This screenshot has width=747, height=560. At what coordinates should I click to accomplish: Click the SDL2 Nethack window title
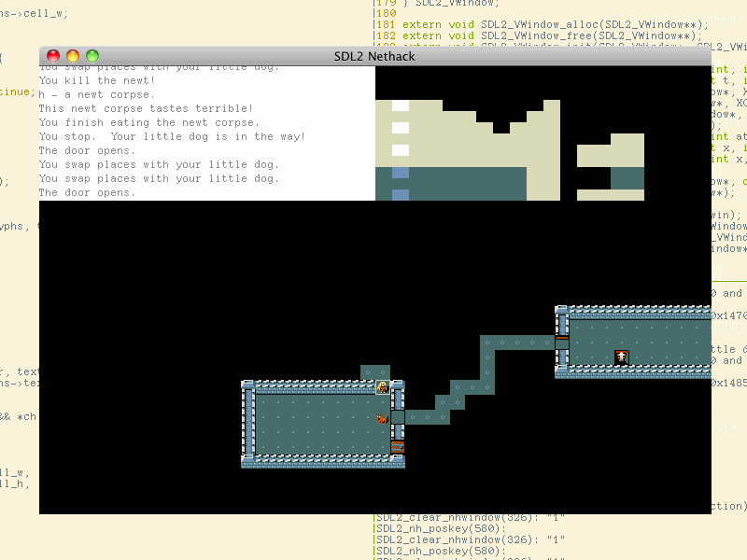[374, 56]
